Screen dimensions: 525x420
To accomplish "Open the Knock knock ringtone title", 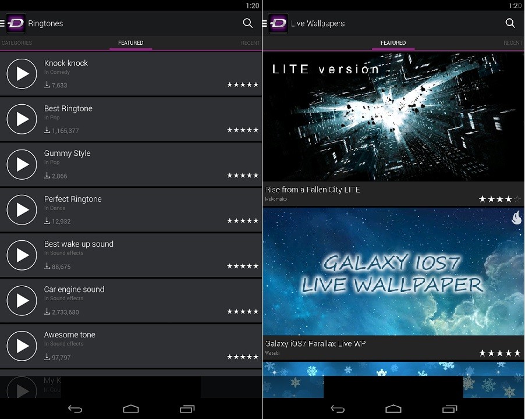I will 66,63.
